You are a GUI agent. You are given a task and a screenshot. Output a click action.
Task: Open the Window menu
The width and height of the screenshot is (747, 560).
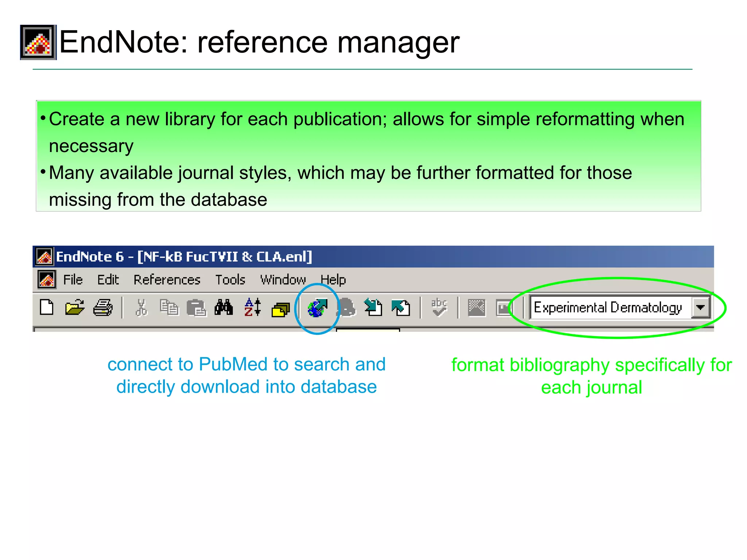[x=283, y=280]
